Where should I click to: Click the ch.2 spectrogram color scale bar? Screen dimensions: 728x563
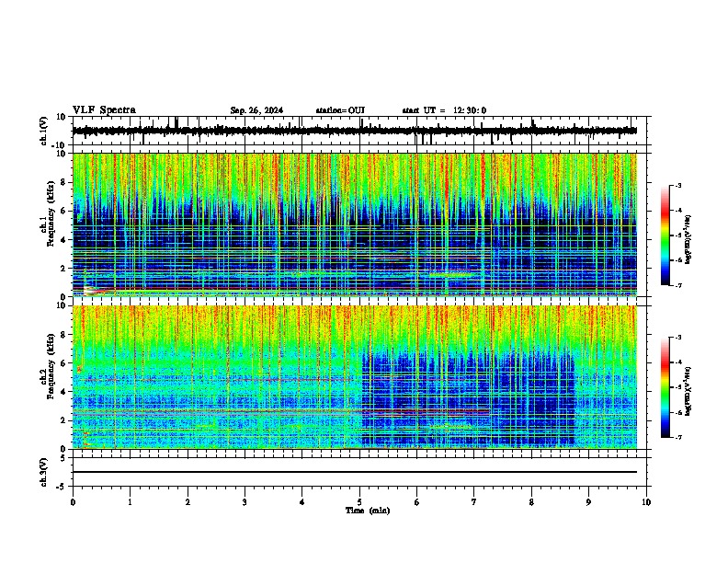pos(665,387)
